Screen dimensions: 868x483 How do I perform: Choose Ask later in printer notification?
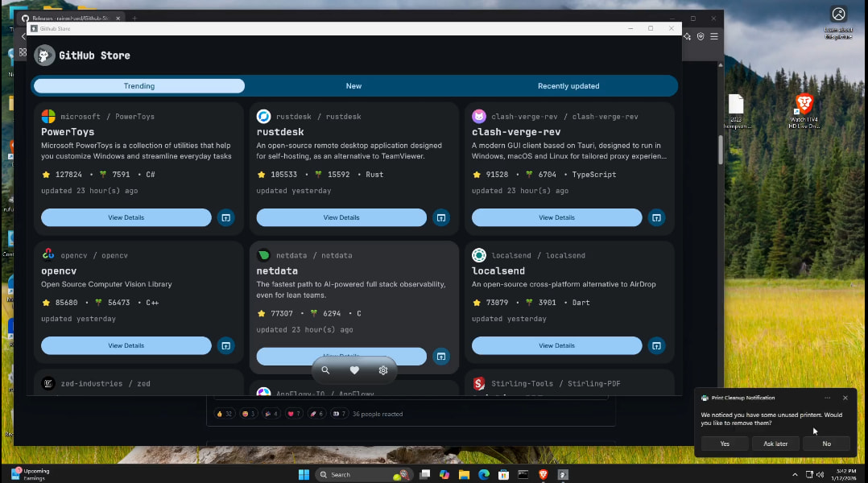click(775, 444)
